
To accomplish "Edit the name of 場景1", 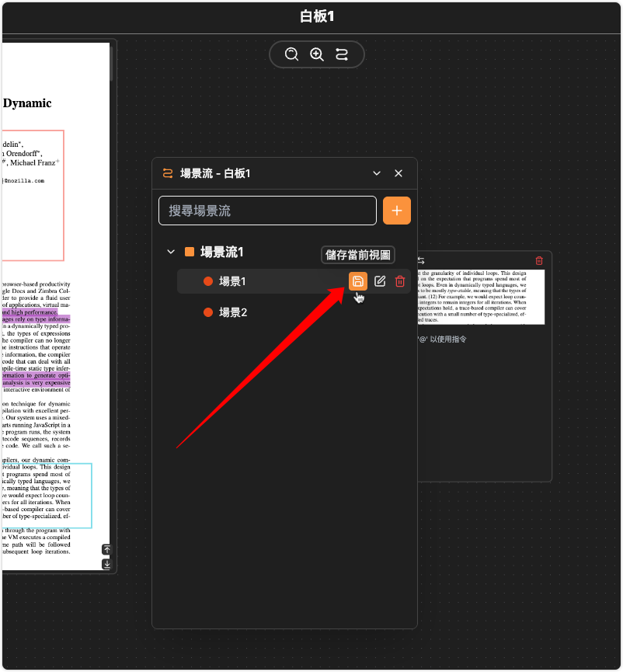I will click(x=380, y=281).
